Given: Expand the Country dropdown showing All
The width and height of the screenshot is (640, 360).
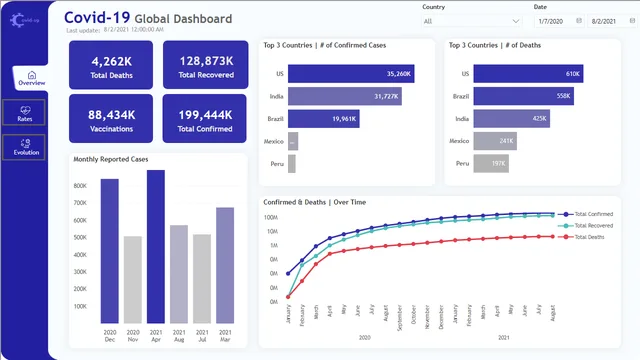Looking at the screenshot, I should tap(472, 21).
